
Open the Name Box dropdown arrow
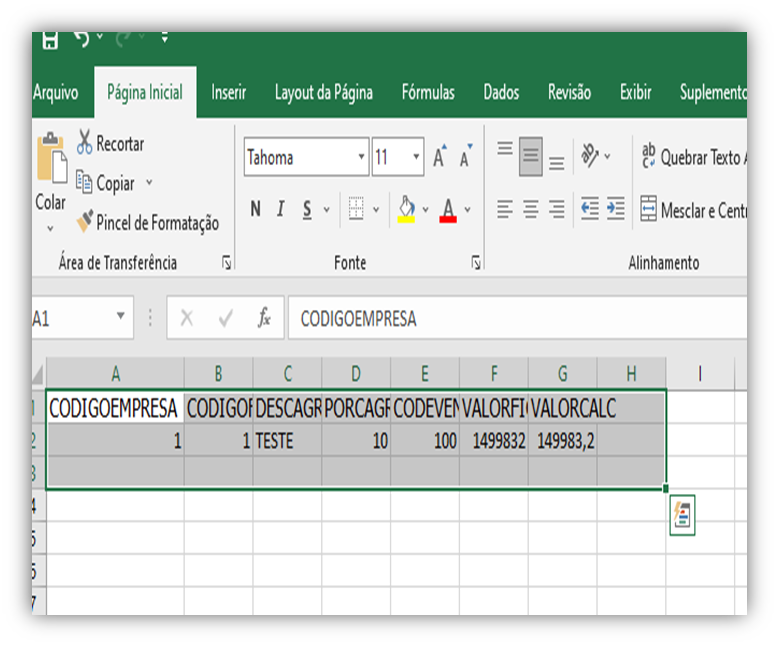[x=120, y=316]
